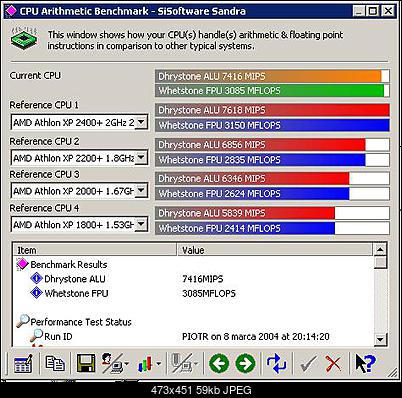Click the greyed-out computer options icon

[182, 363]
